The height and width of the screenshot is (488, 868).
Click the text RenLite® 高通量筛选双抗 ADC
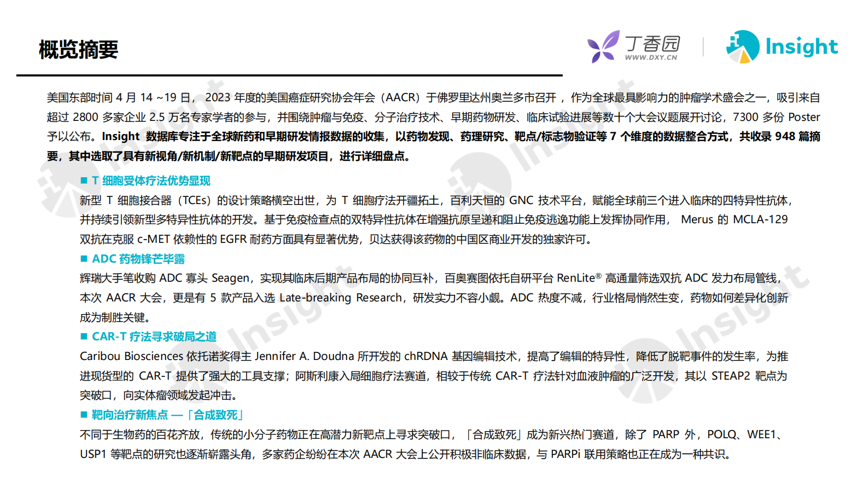(x=632, y=278)
